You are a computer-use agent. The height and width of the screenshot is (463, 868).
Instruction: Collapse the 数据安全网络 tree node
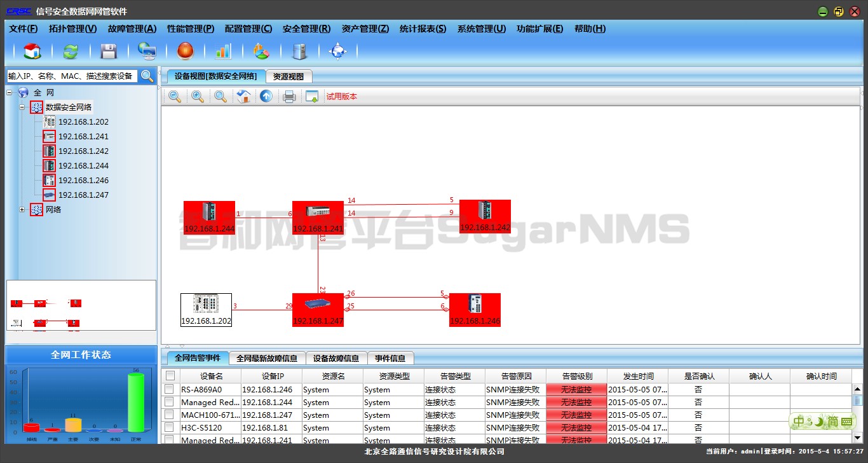(22, 107)
